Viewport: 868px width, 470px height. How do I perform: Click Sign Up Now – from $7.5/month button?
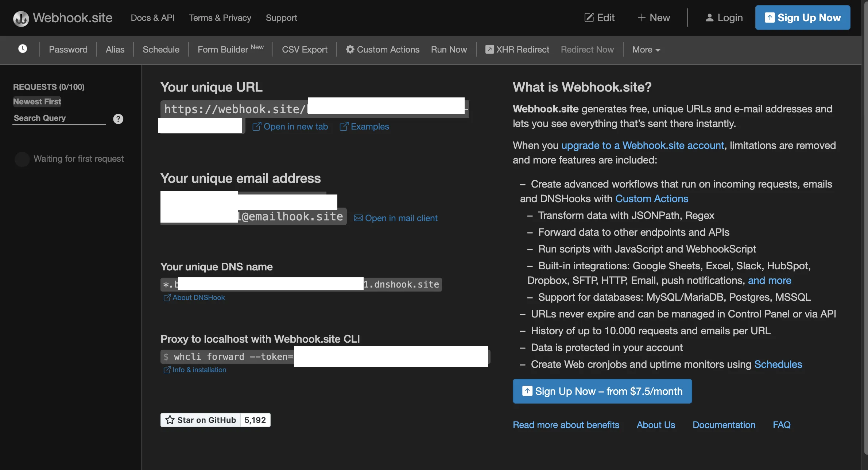click(602, 391)
